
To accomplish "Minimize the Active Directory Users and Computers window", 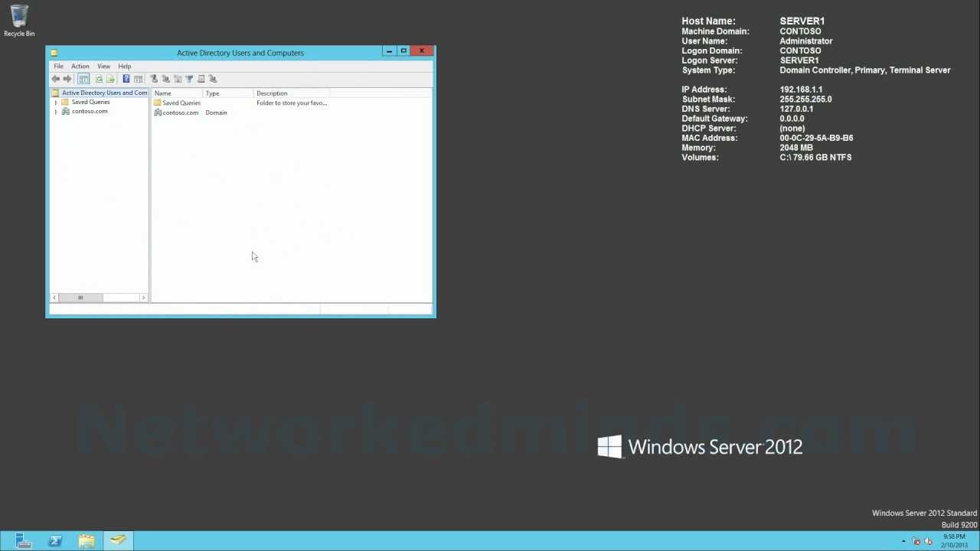I will click(x=389, y=51).
